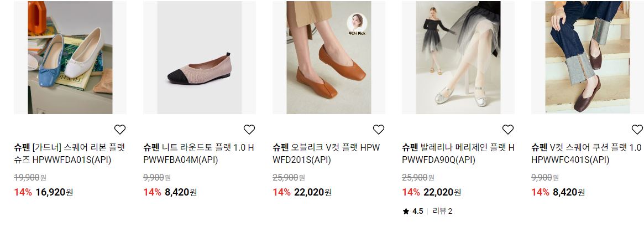Screen dimensions: 644x231
Task: Add the square ribbon flat to the wishlist
Action: coord(120,129)
